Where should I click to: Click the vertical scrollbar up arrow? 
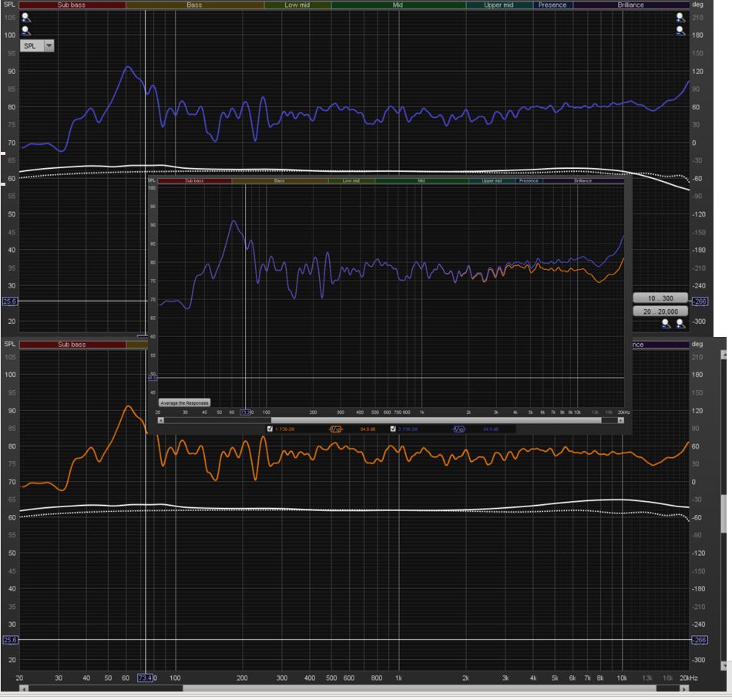pyautogui.click(x=726, y=355)
